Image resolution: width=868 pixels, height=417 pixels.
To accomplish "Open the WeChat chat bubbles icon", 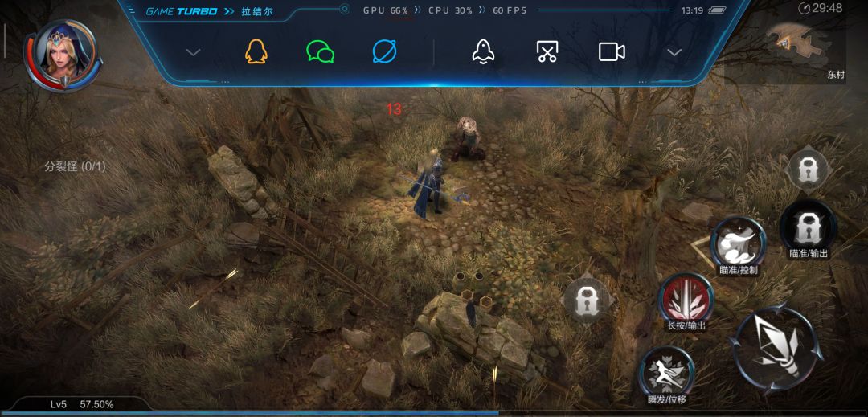I will click(321, 52).
